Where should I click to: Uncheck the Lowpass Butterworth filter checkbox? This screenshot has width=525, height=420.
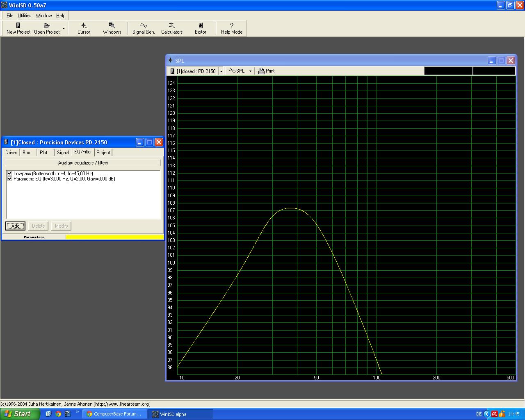coord(10,173)
